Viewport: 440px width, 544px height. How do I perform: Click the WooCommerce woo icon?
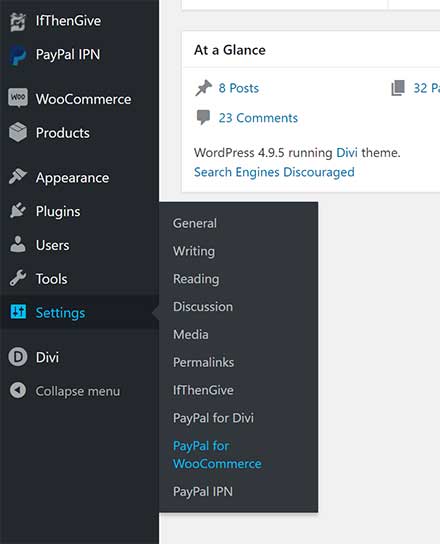[x=18, y=97]
